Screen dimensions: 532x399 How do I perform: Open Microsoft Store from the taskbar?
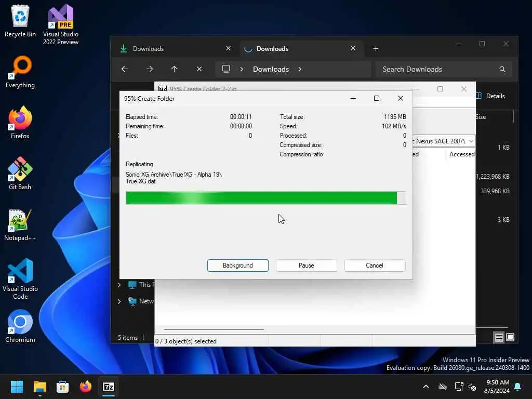pyautogui.click(x=62, y=387)
